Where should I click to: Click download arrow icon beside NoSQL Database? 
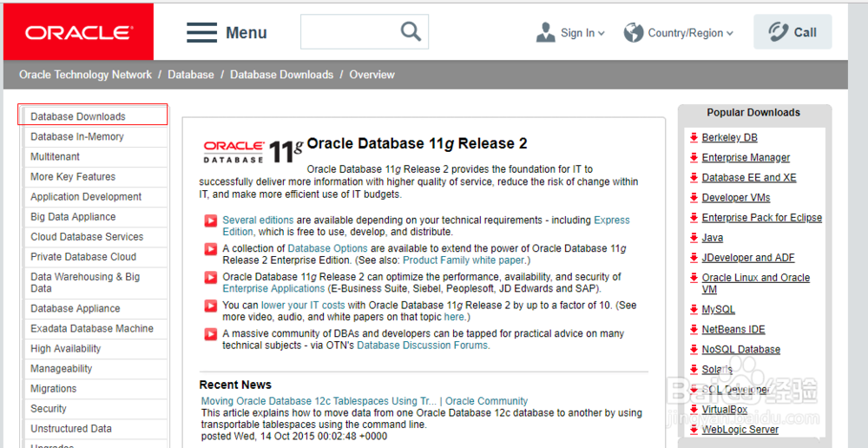(694, 349)
